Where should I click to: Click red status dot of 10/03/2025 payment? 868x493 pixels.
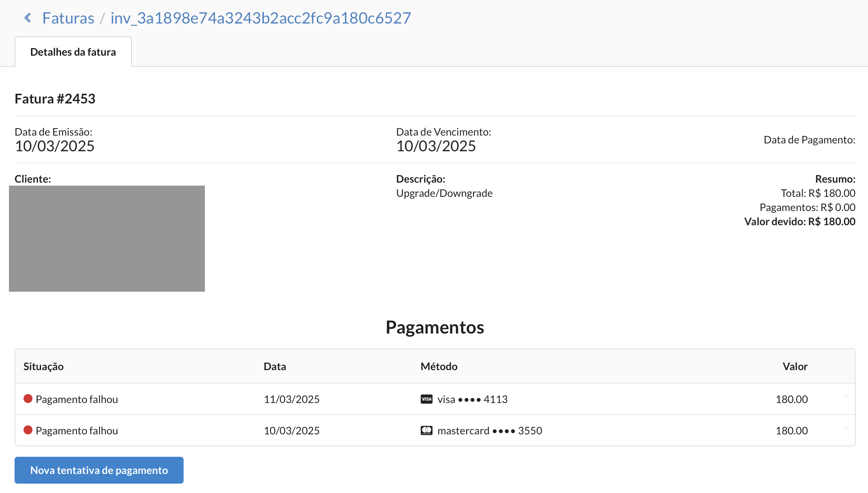(x=28, y=430)
